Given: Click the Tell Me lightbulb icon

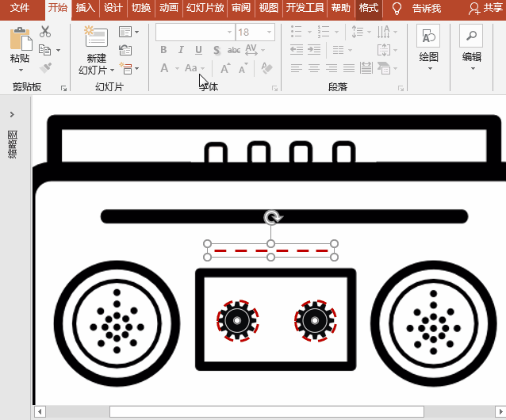Looking at the screenshot, I should click(397, 9).
